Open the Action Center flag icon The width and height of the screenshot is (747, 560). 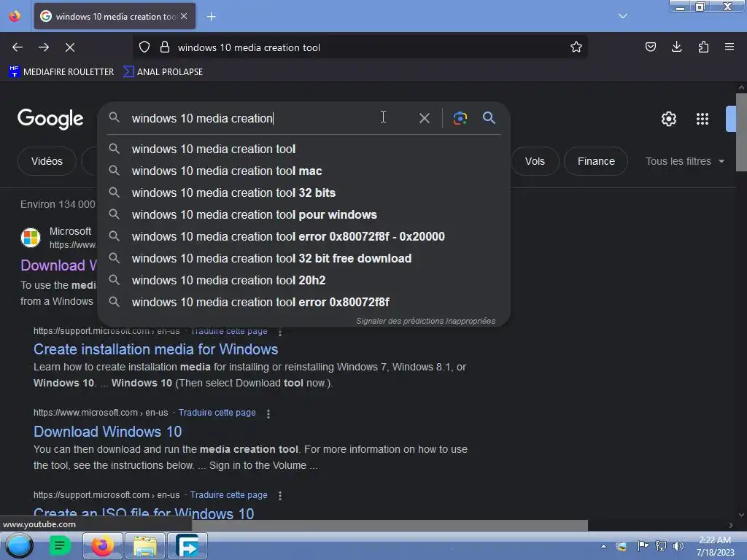[x=643, y=545]
